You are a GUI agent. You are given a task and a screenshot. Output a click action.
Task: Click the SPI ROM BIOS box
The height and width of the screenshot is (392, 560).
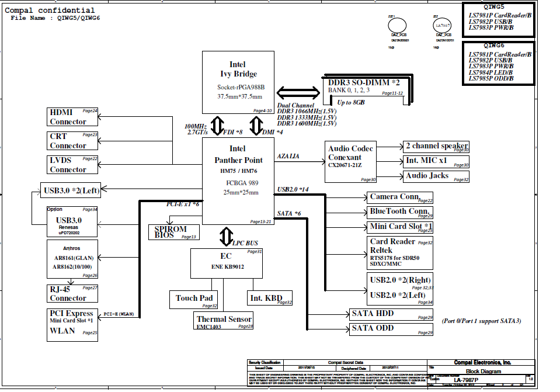(173, 232)
